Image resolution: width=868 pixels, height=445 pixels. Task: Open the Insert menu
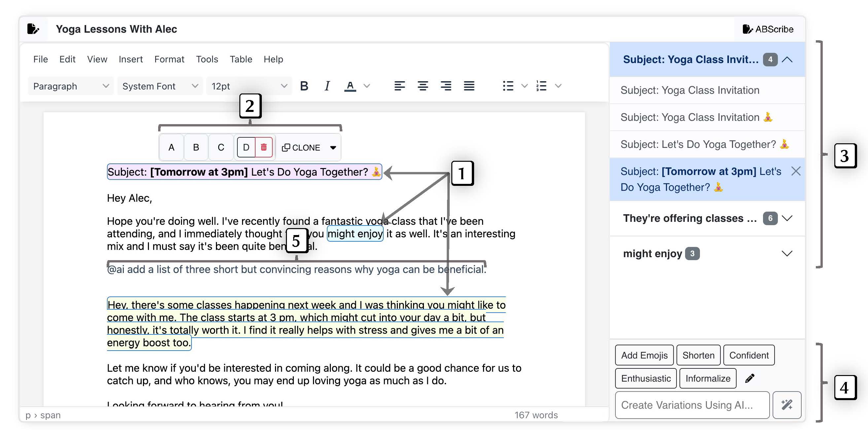(130, 59)
